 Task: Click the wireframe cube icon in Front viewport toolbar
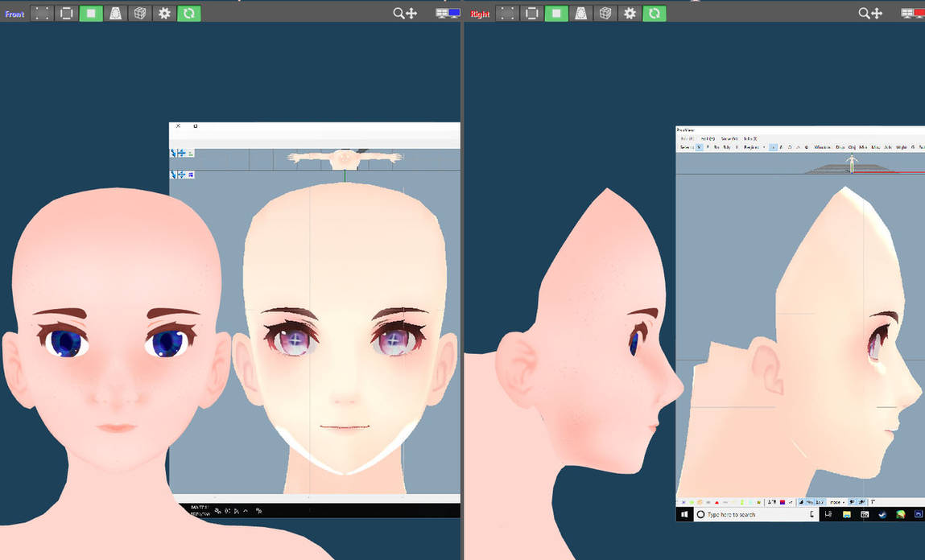(140, 13)
